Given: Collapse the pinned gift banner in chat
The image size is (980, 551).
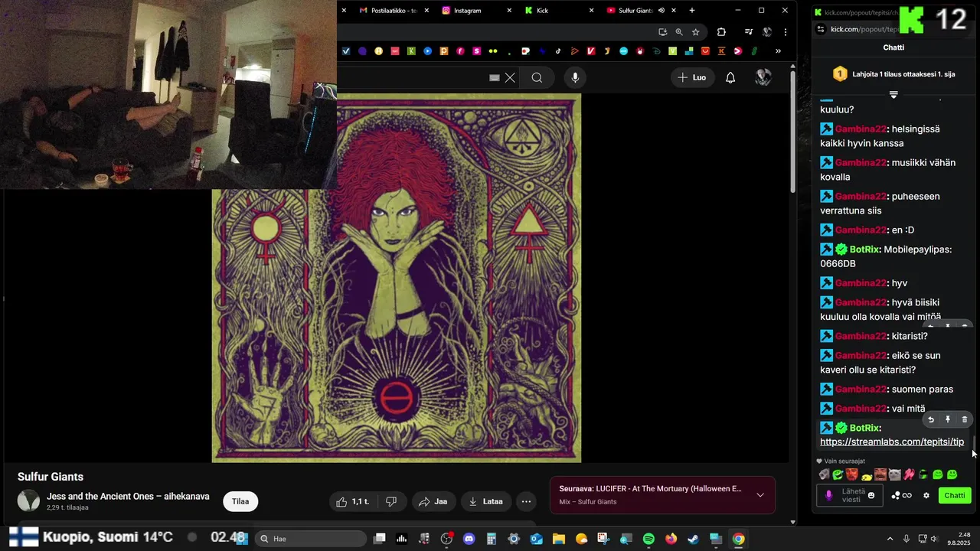Looking at the screenshot, I should click(x=893, y=94).
